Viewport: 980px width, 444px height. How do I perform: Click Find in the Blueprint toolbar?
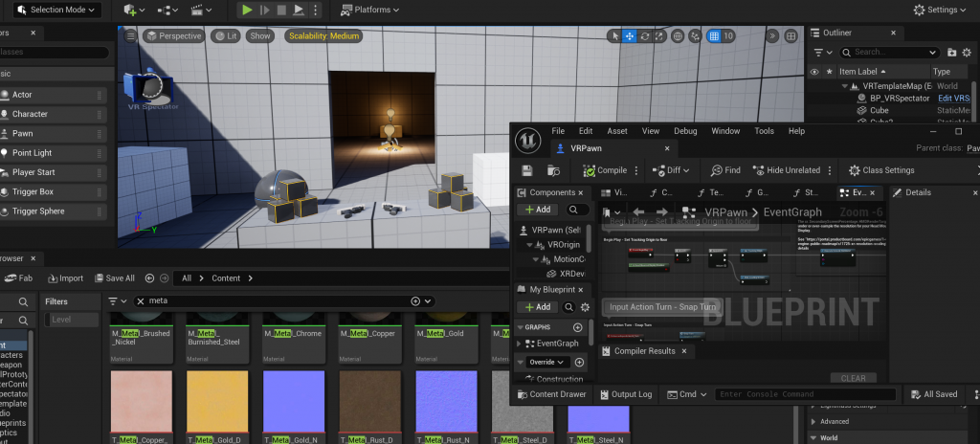(725, 170)
